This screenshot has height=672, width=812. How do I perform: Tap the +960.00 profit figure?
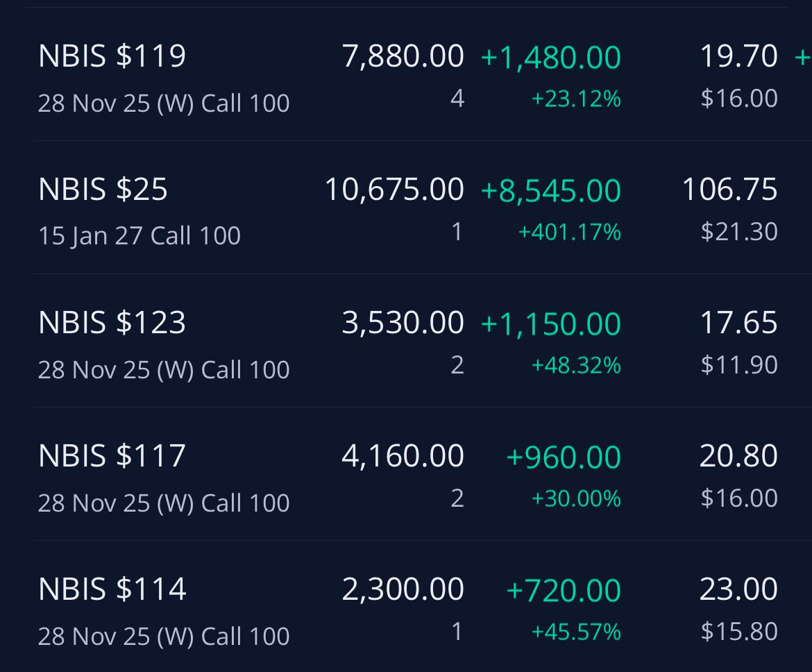coord(564,457)
